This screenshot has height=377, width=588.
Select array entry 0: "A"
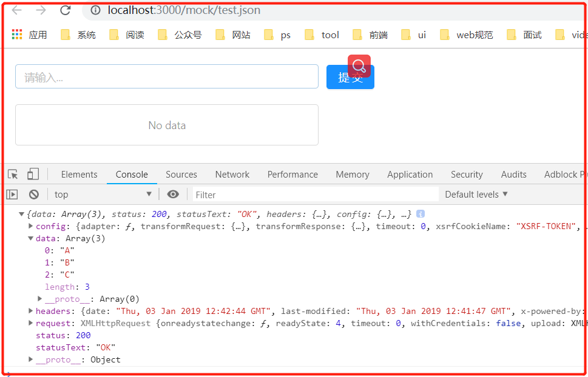(59, 250)
